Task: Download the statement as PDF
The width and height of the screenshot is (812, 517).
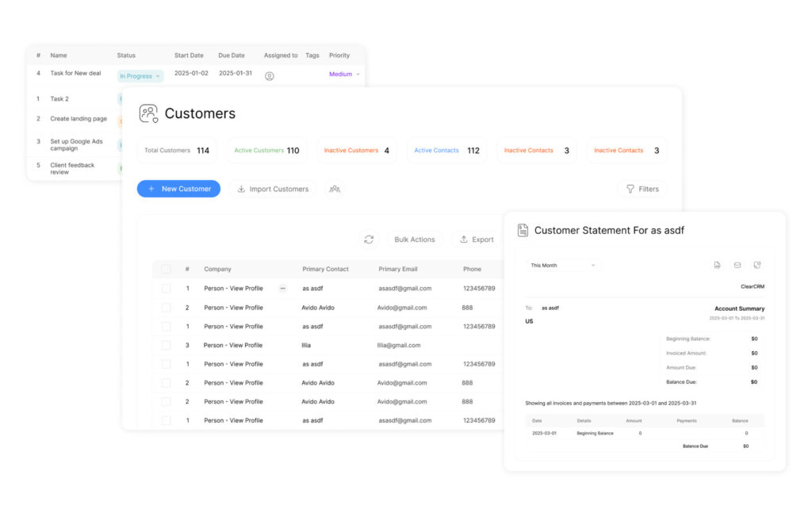Action: 717,265
